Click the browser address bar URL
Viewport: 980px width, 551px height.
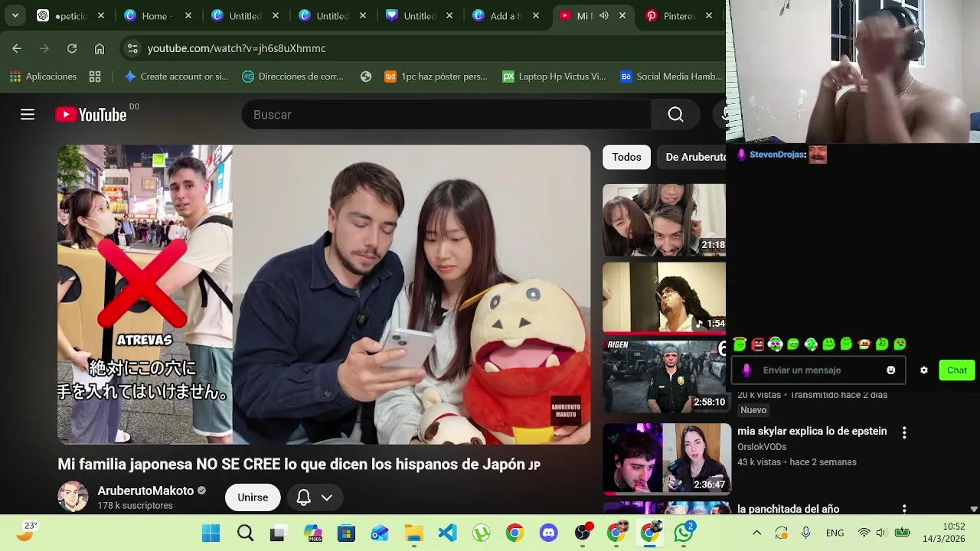point(237,48)
